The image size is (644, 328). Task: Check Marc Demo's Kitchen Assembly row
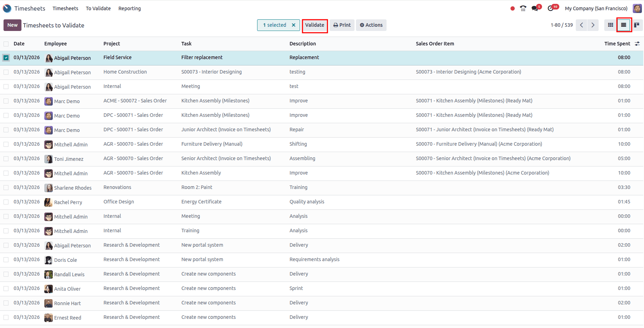coord(6,101)
